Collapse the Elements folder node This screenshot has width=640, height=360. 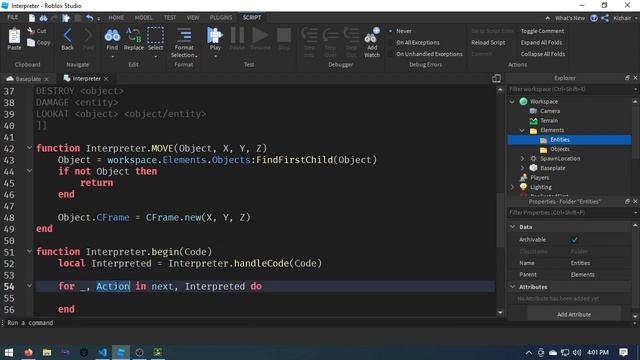[x=522, y=130]
